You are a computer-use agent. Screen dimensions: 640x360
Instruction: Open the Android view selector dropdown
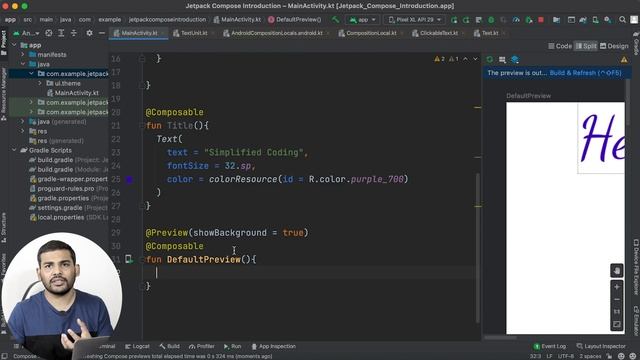(26, 33)
